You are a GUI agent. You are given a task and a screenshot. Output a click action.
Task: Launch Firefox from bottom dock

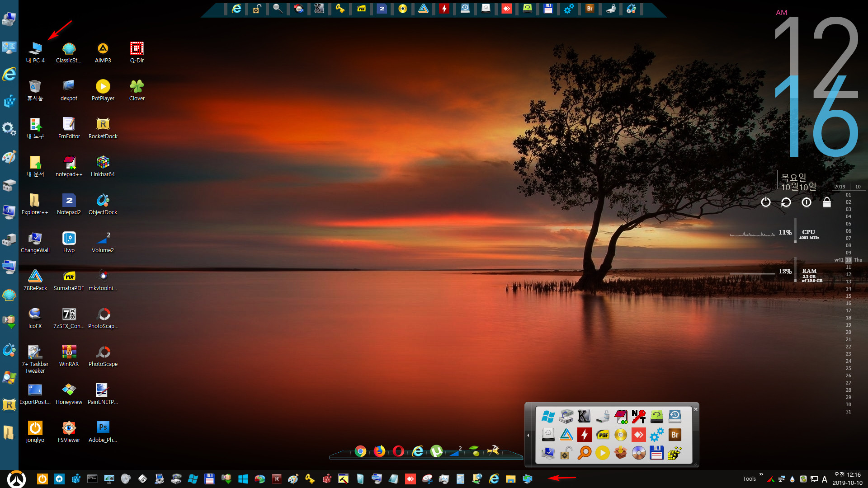(379, 451)
